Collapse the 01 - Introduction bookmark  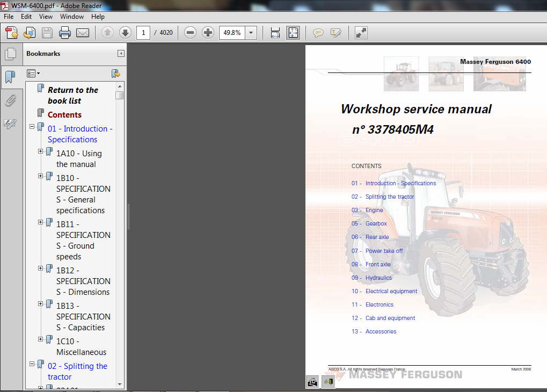(32, 126)
